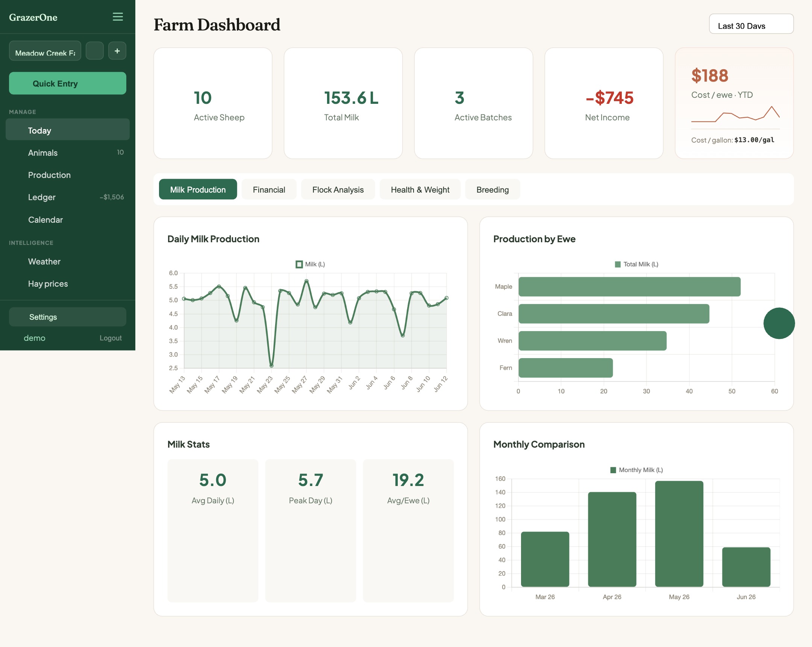Switch to the Financial tab
812x647 pixels.
tap(269, 190)
